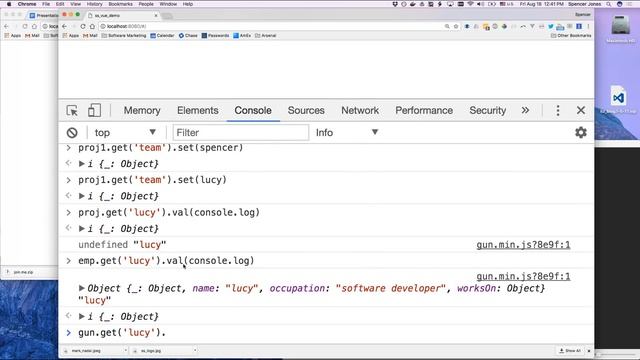The image size is (640, 360).
Task: Open a new tab in front Chrome window
Action: 167,16
